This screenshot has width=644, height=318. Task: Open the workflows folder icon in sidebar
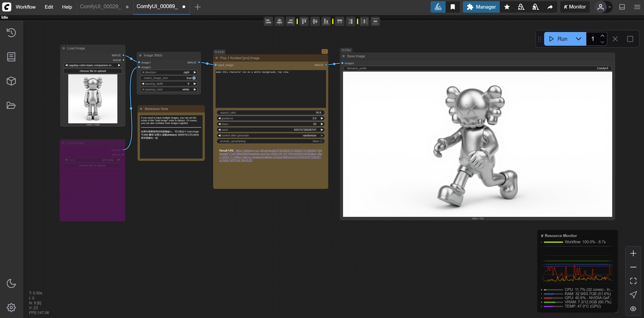11,105
